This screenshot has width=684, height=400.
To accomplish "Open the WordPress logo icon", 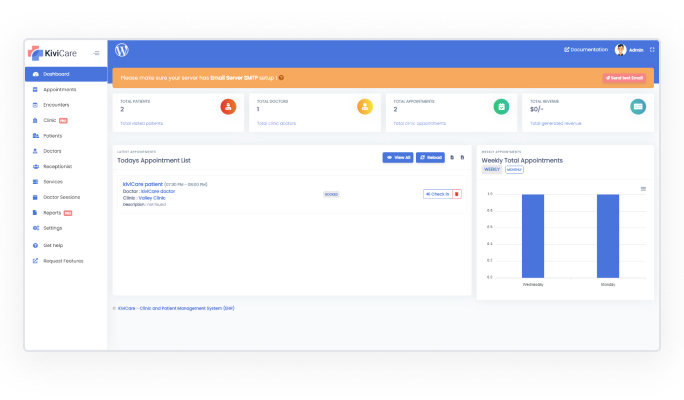I will tap(122, 50).
